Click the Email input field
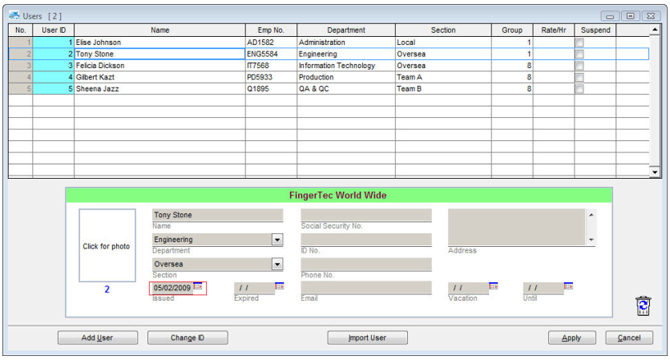Image resolution: width=670 pixels, height=360 pixels. tap(366, 288)
